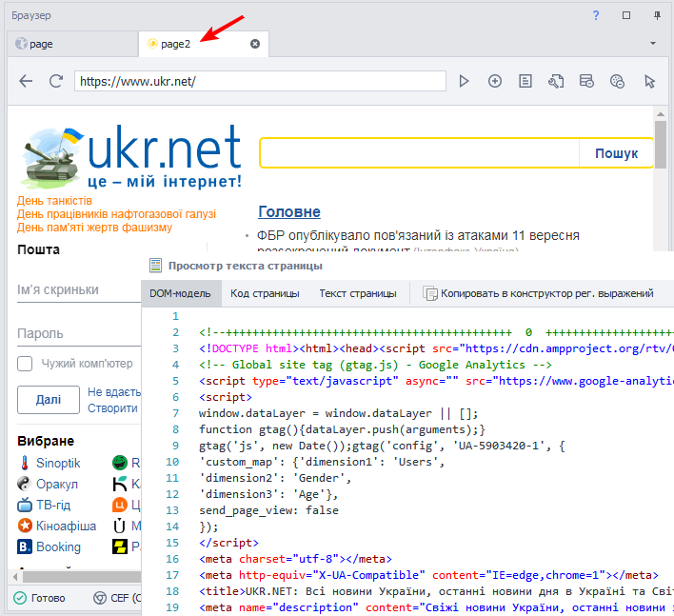Screen dimensions: 674x616
Task: Select the mouse cursor tool icon
Action: tap(650, 82)
